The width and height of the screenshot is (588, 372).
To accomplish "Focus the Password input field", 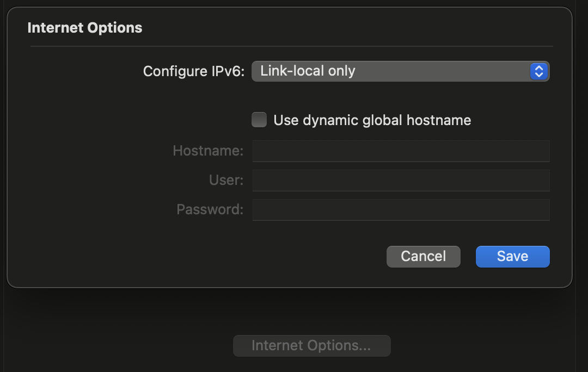I will 401,210.
